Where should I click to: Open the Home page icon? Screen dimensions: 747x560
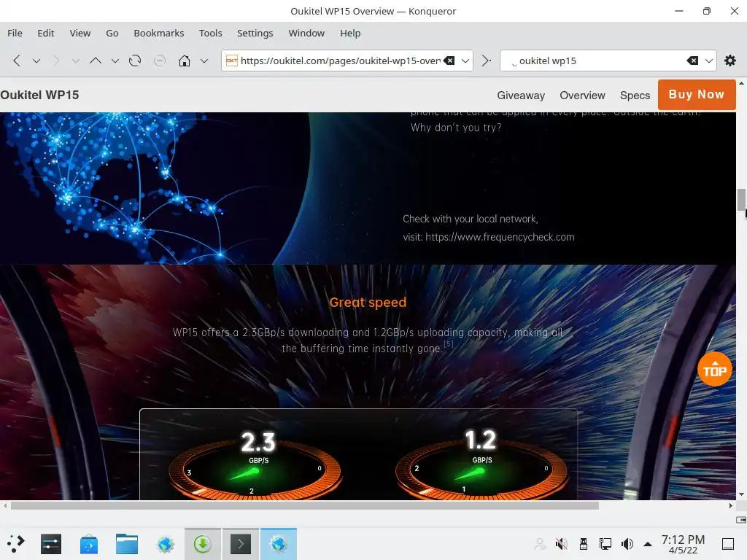pos(185,61)
